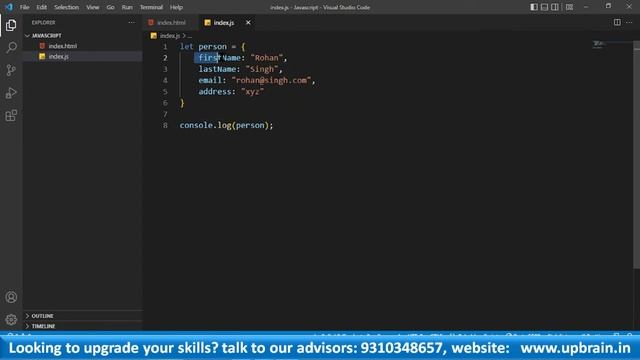The height and width of the screenshot is (360, 640).
Task: Close the index.js editor tab
Action: click(x=248, y=22)
